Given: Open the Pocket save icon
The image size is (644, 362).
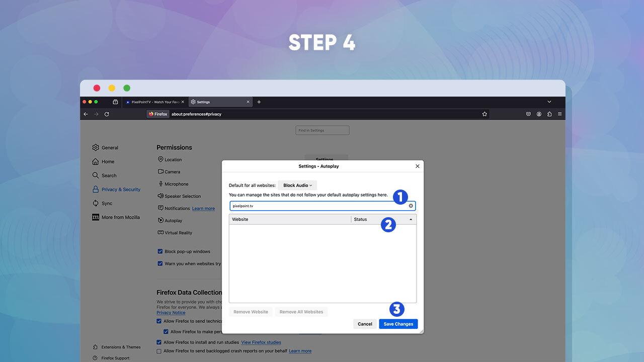Looking at the screenshot, I should 528,114.
